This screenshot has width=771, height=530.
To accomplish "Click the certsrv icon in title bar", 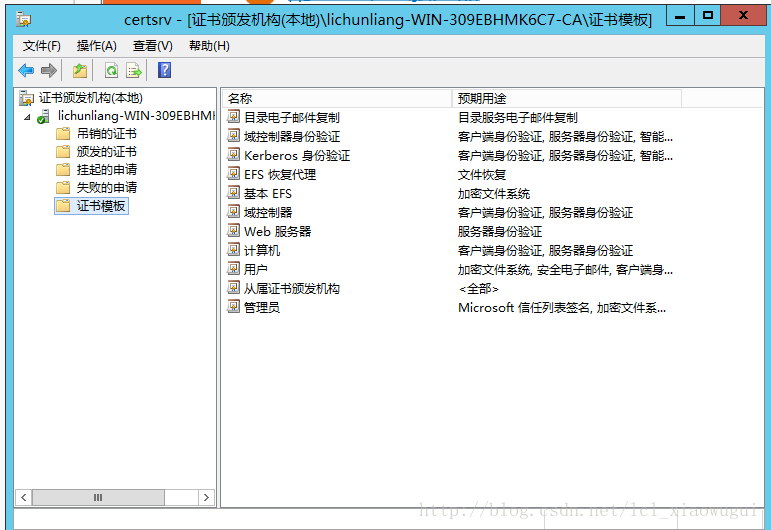I will click(x=23, y=19).
